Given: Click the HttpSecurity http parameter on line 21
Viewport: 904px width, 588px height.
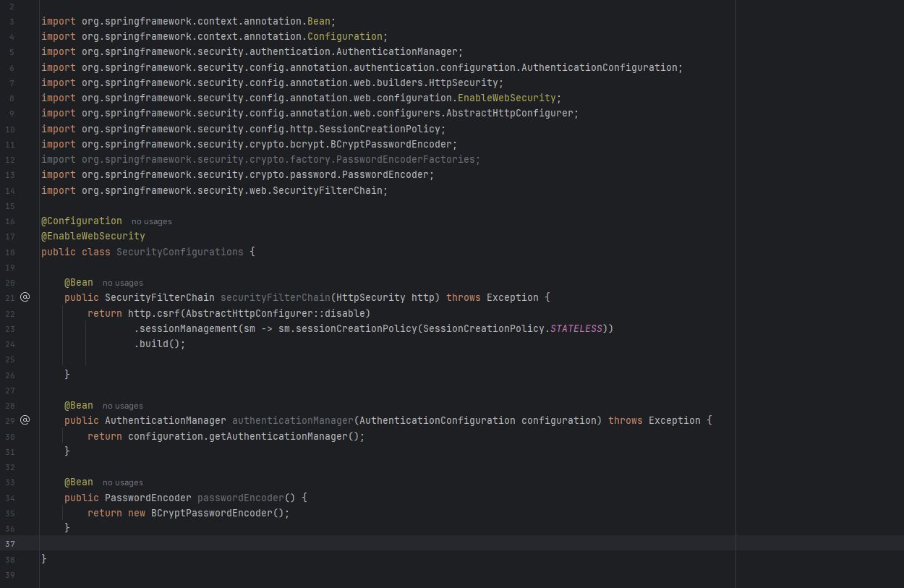Looking at the screenshot, I should pyautogui.click(x=385, y=297).
